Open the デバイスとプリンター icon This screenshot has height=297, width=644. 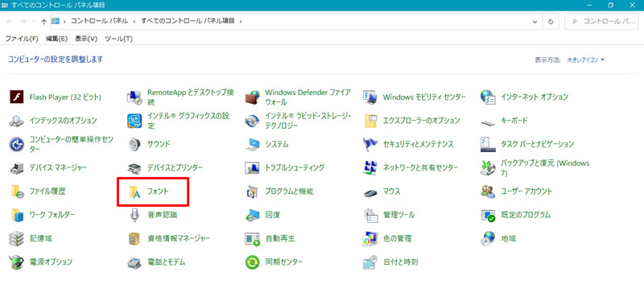click(134, 167)
